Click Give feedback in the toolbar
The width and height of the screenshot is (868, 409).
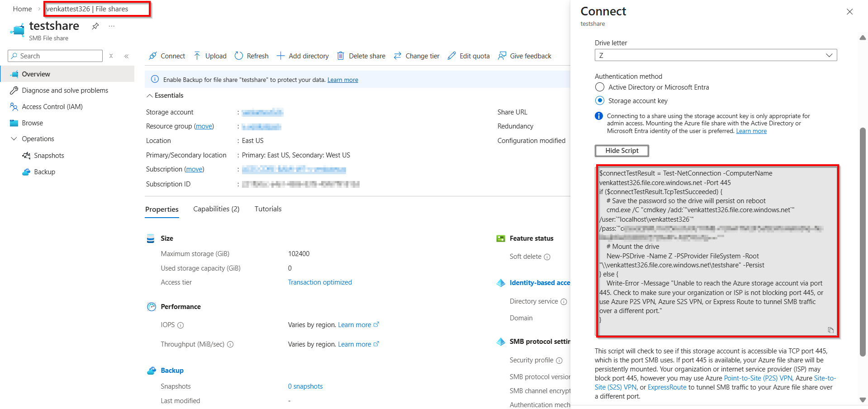pos(525,56)
